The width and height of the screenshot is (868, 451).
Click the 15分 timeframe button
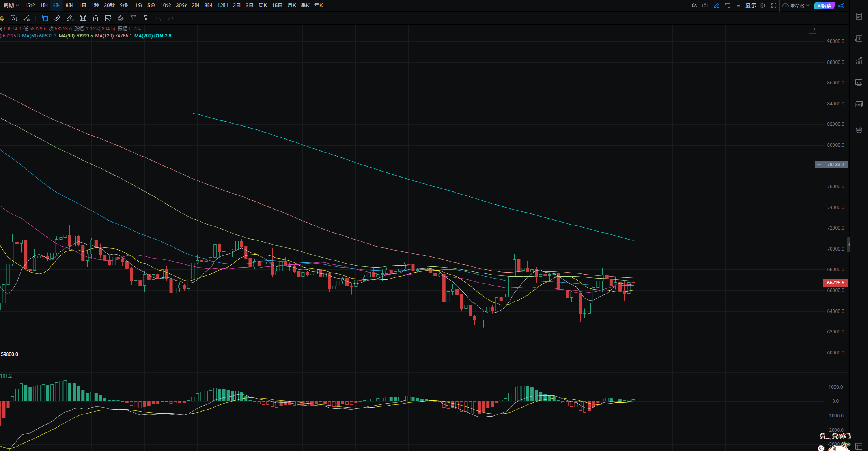30,6
